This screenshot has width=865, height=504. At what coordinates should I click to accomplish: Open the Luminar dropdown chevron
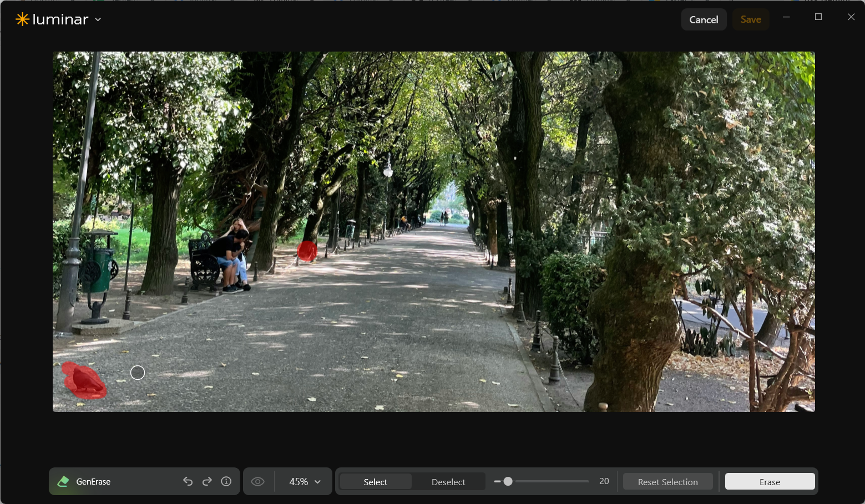click(98, 19)
